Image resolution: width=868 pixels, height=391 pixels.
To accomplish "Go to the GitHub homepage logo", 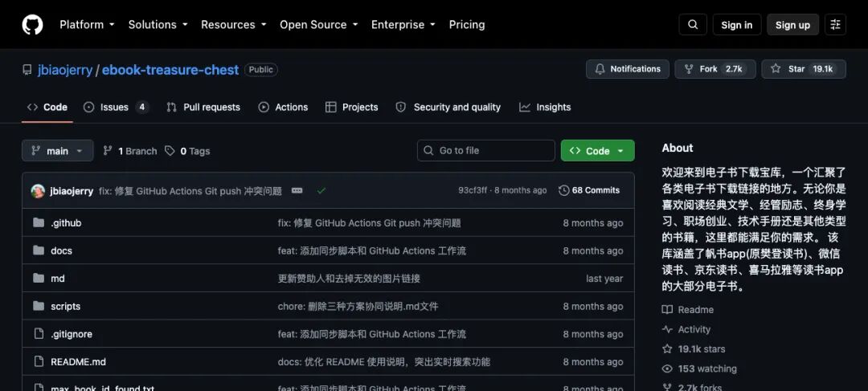I will [32, 24].
